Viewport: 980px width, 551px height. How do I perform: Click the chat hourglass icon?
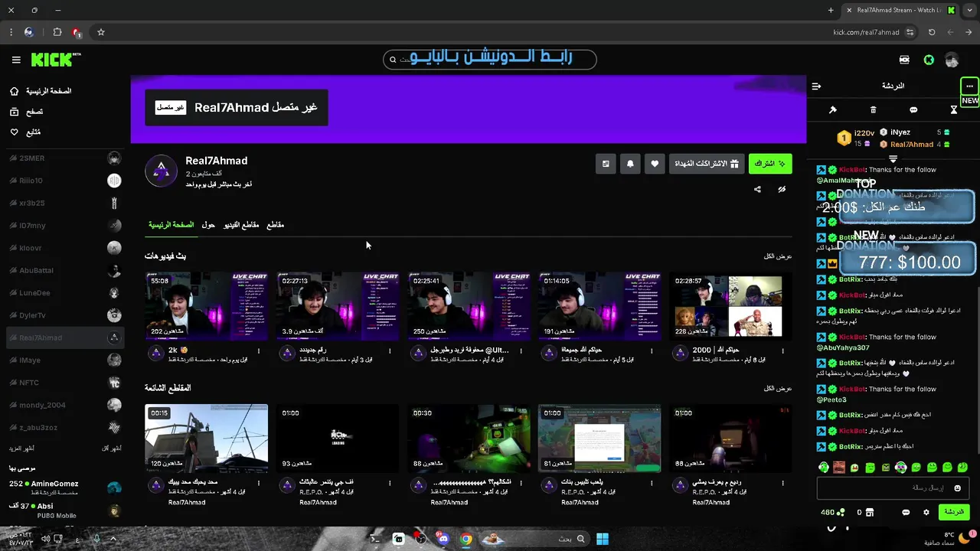pyautogui.click(x=954, y=110)
